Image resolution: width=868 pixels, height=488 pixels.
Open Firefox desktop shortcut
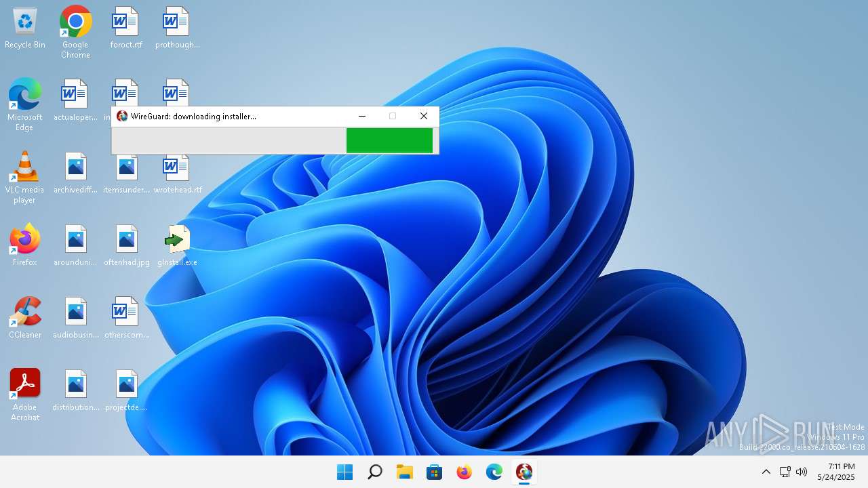(x=25, y=245)
